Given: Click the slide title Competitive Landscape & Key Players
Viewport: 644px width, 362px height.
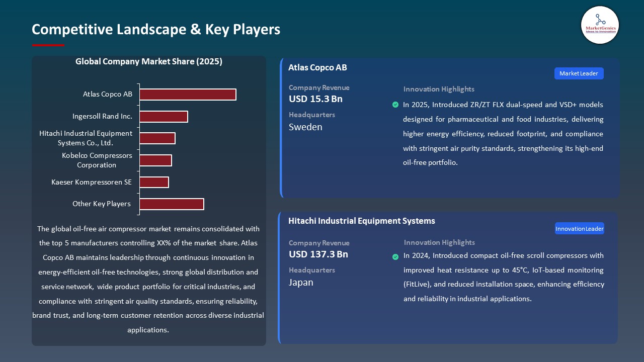Looking at the screenshot, I should pos(156,29).
